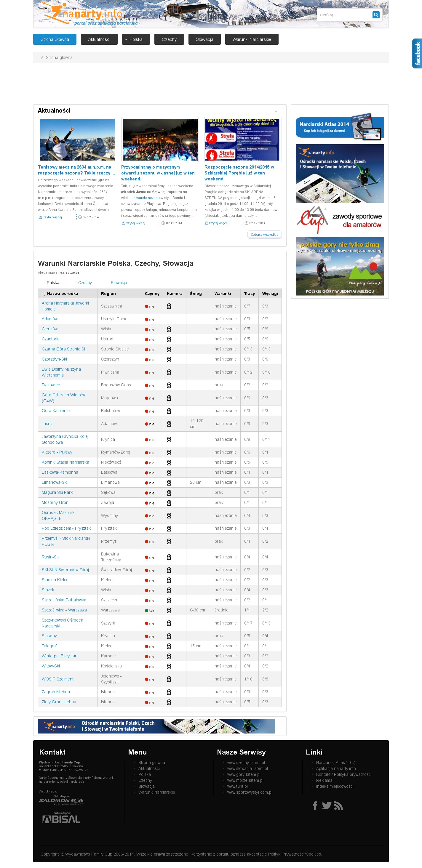Switch to the Słowacja conditions tab
The width and height of the screenshot is (422, 868).
point(119,282)
